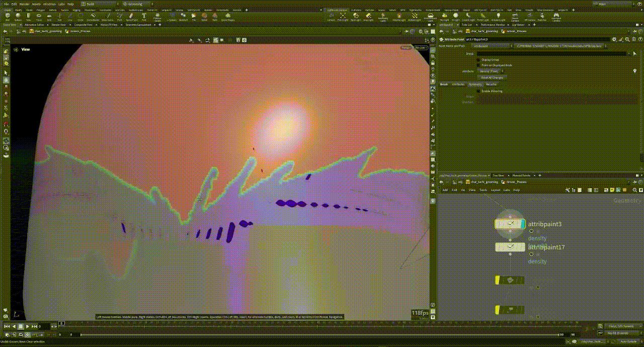Select the Font shelf tool

(144, 17)
